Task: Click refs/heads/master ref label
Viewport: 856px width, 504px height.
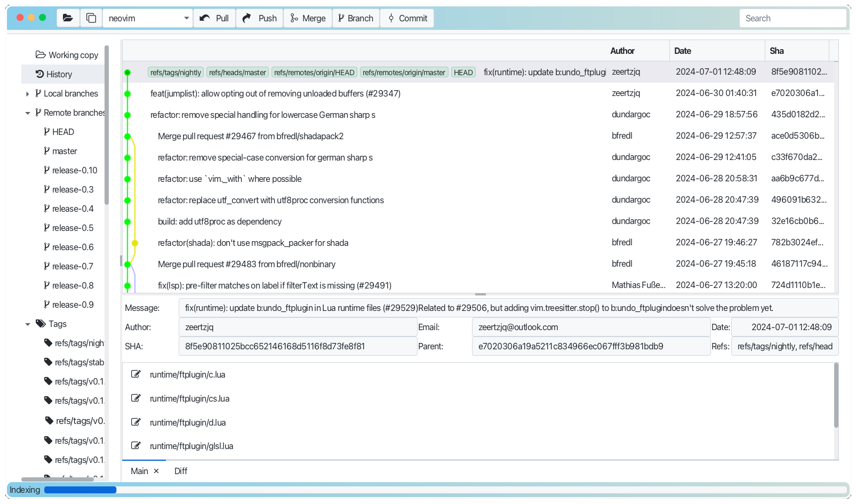Action: pyautogui.click(x=237, y=73)
